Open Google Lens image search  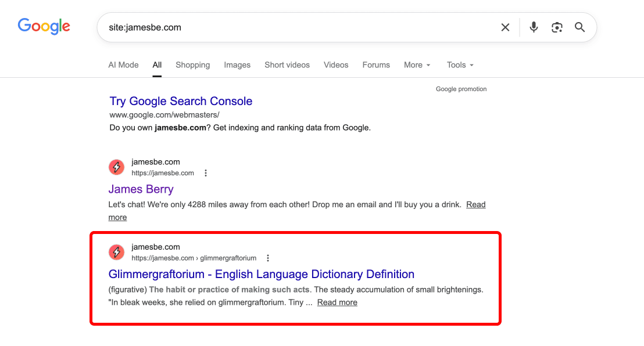[x=557, y=27]
